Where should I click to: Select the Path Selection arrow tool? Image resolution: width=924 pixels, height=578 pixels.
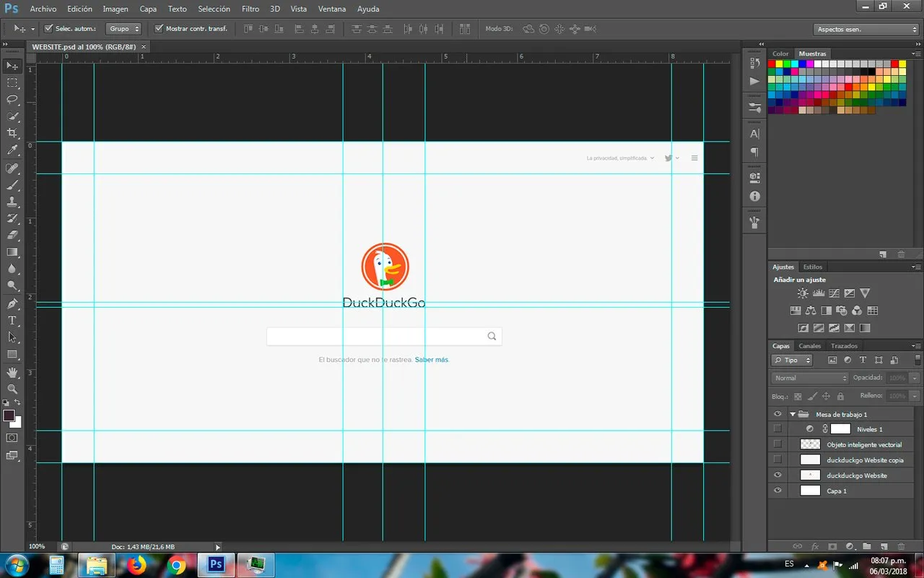click(12, 337)
